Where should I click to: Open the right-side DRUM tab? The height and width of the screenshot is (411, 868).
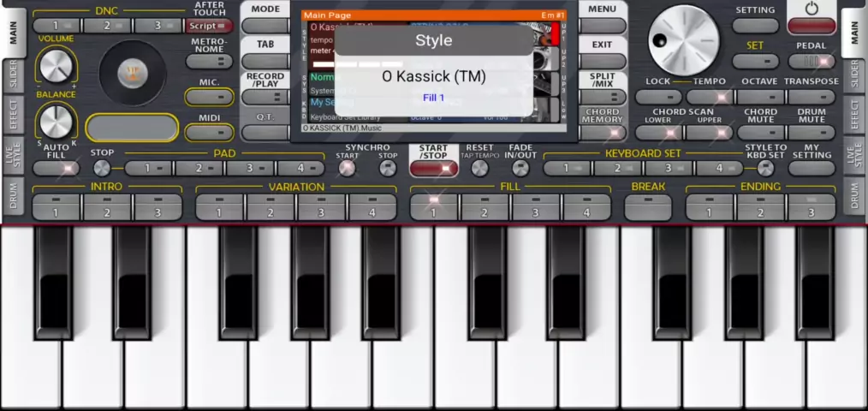pyautogui.click(x=854, y=197)
